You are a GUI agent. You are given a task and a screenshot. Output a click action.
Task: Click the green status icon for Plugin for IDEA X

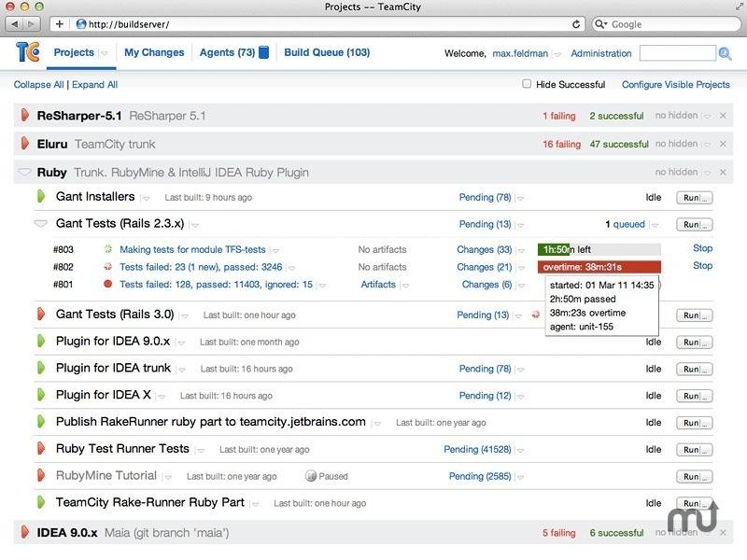pyautogui.click(x=41, y=394)
